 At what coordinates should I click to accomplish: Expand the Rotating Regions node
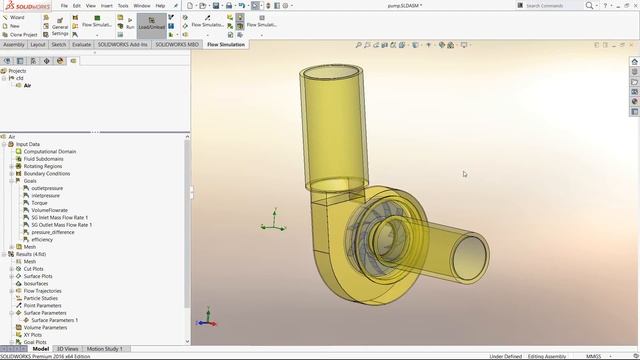point(12,166)
